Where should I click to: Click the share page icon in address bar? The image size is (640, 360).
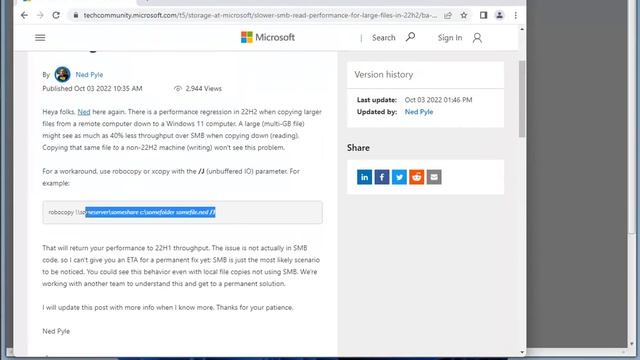(448, 16)
